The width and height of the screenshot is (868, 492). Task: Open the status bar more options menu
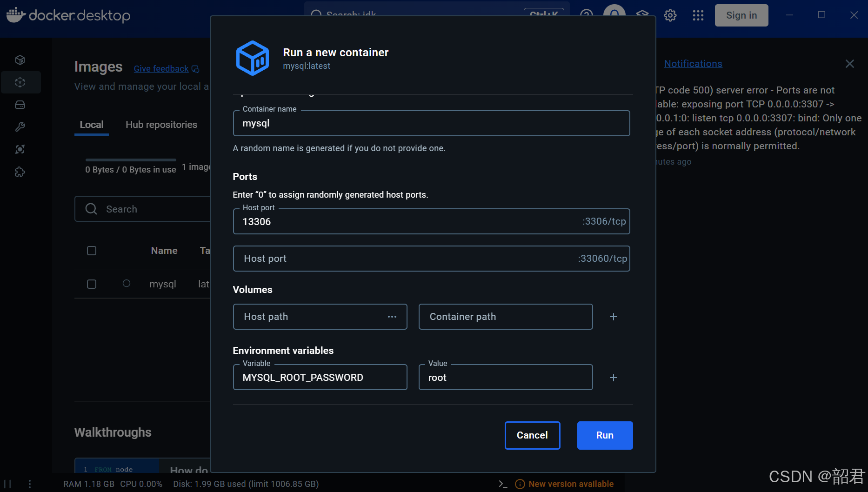coord(30,484)
